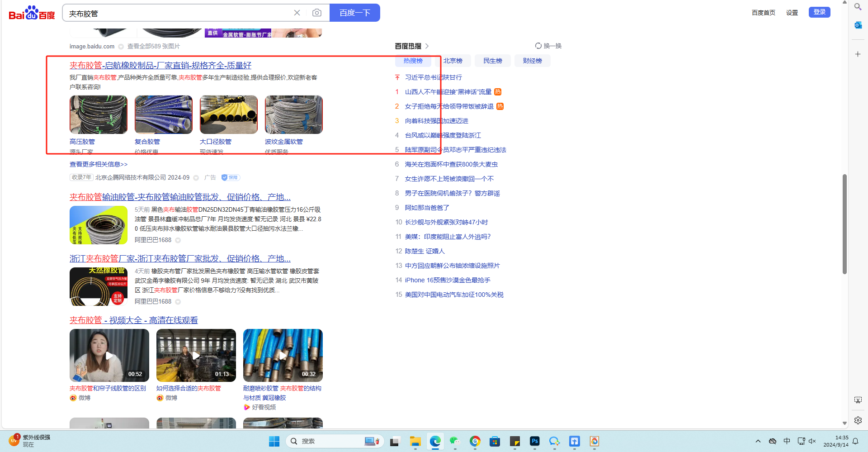The image size is (868, 452).
Task: Switch to the 财经榜 tab
Action: [x=532, y=61]
